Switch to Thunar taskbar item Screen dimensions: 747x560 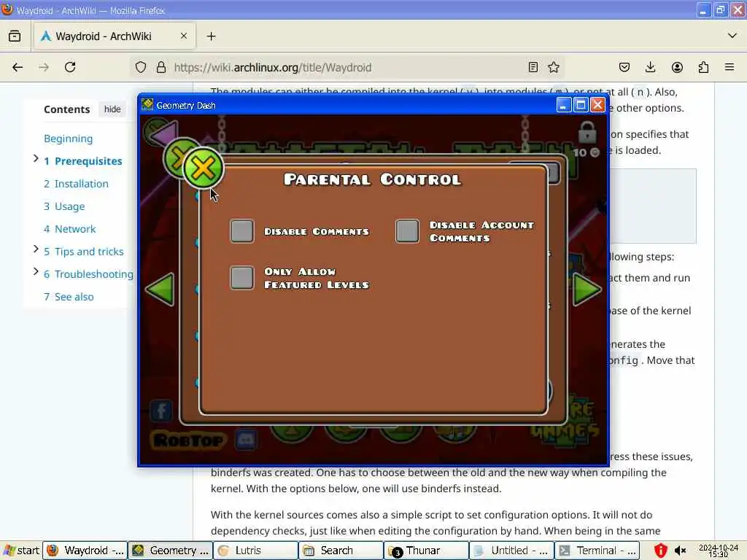pyautogui.click(x=426, y=551)
